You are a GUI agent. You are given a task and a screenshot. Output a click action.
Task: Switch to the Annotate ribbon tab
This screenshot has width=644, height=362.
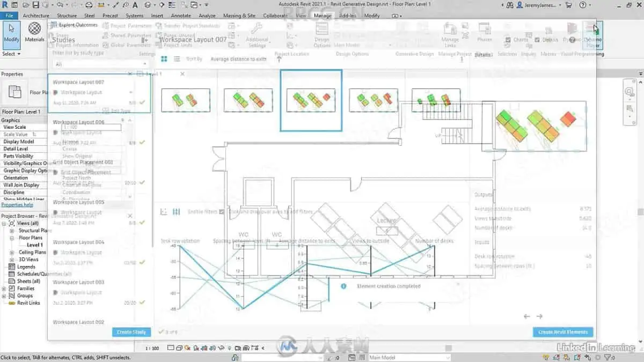coord(181,16)
